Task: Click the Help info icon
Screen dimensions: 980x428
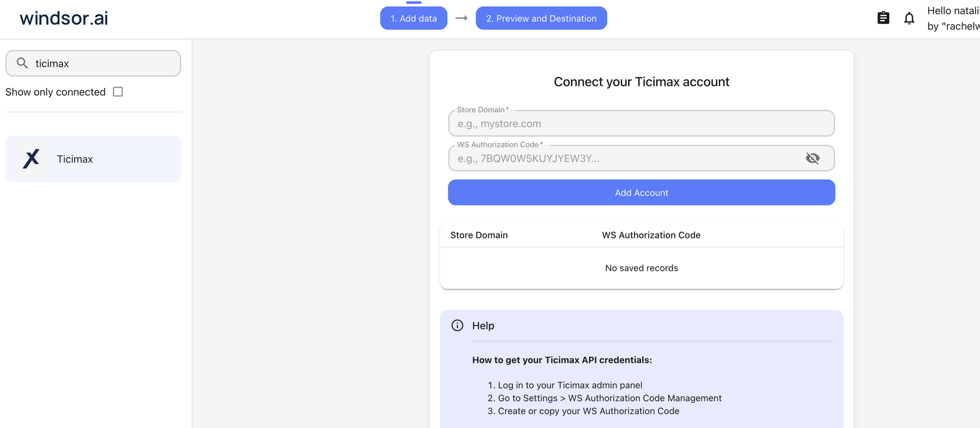Action: point(457,325)
